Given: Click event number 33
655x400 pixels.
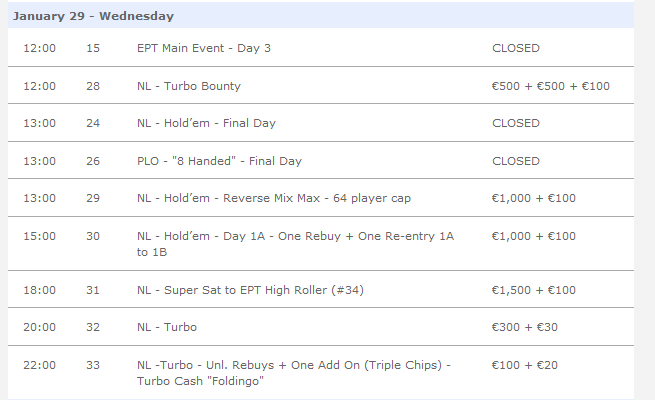Looking at the screenshot, I should pyautogui.click(x=93, y=365).
